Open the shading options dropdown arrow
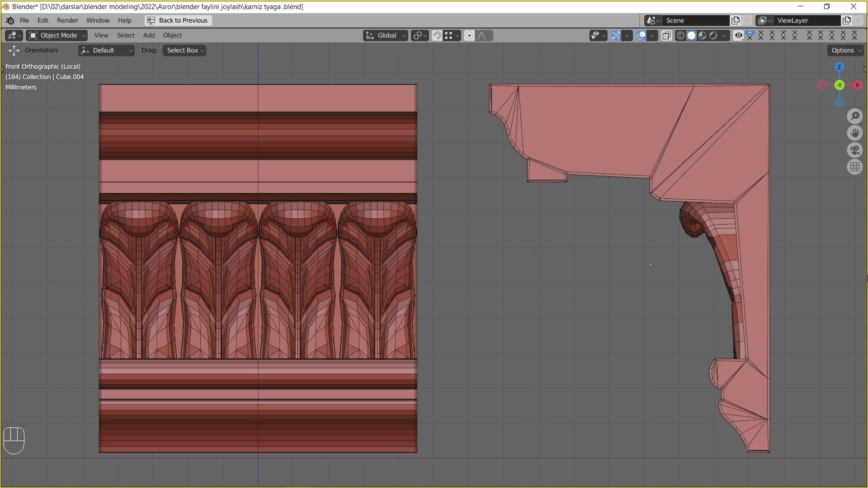868x488 pixels. tap(724, 35)
